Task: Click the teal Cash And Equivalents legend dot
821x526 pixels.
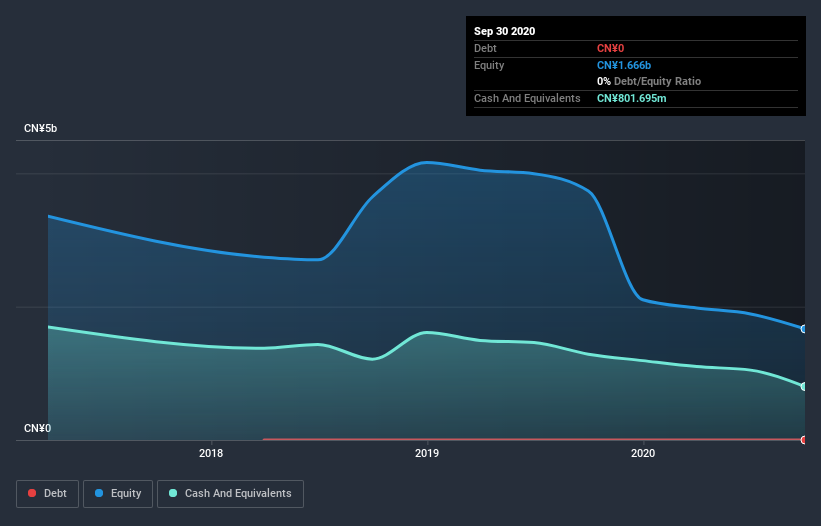Action: [x=173, y=493]
